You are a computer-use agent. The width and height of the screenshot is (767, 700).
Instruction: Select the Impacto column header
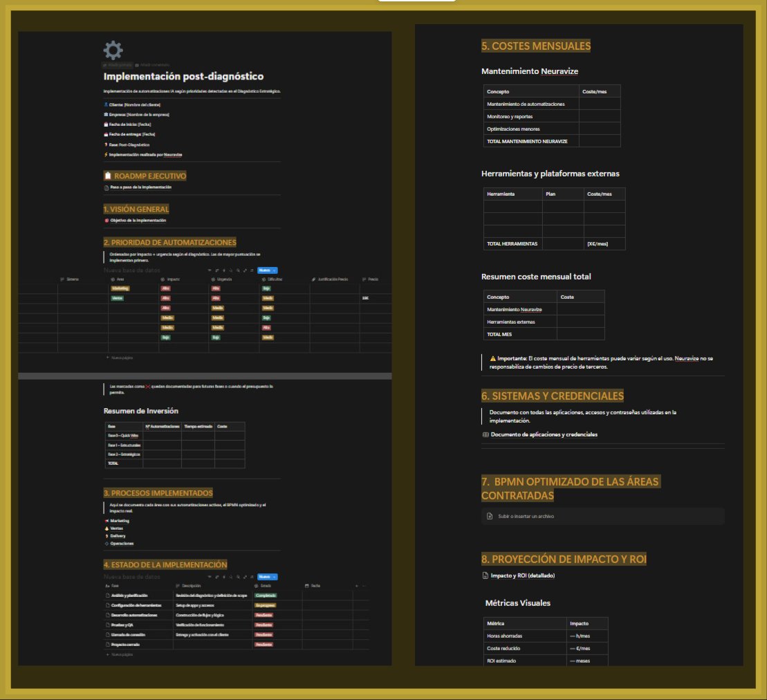click(170, 279)
